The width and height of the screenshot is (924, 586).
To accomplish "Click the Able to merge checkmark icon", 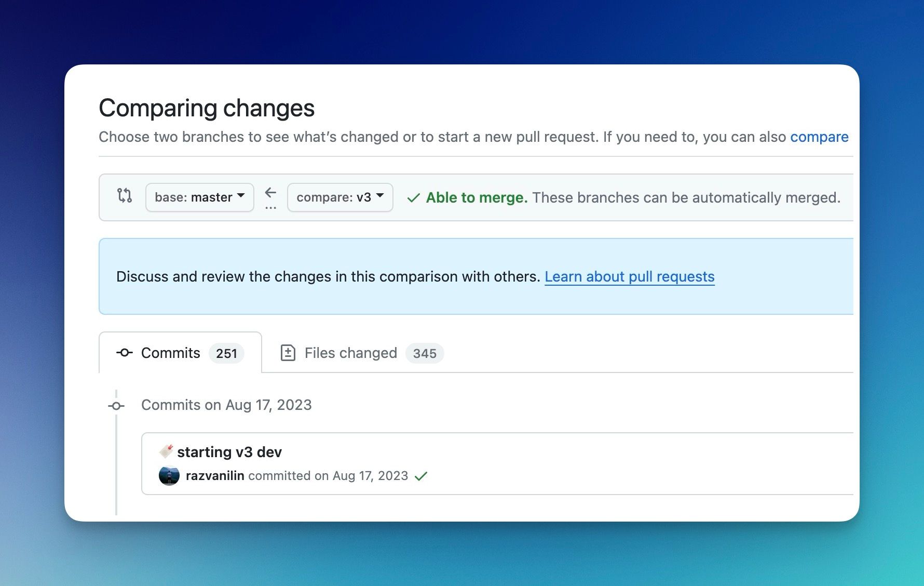I will (x=413, y=197).
